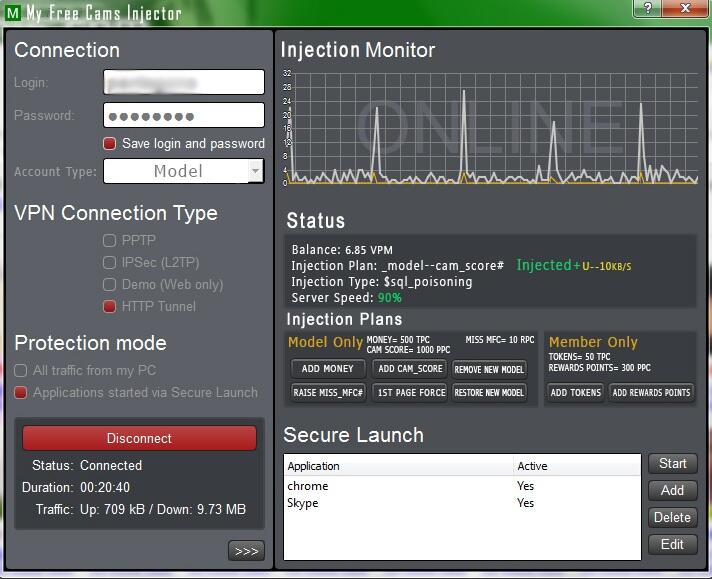Click the Balance: 6.85 VPM text
The height and width of the screenshot is (579, 712).
click(x=342, y=250)
